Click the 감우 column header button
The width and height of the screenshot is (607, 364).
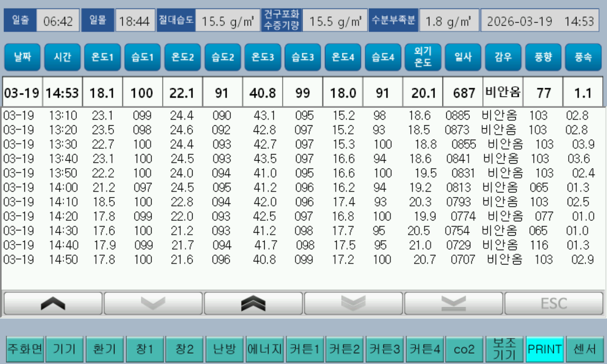coord(503,57)
